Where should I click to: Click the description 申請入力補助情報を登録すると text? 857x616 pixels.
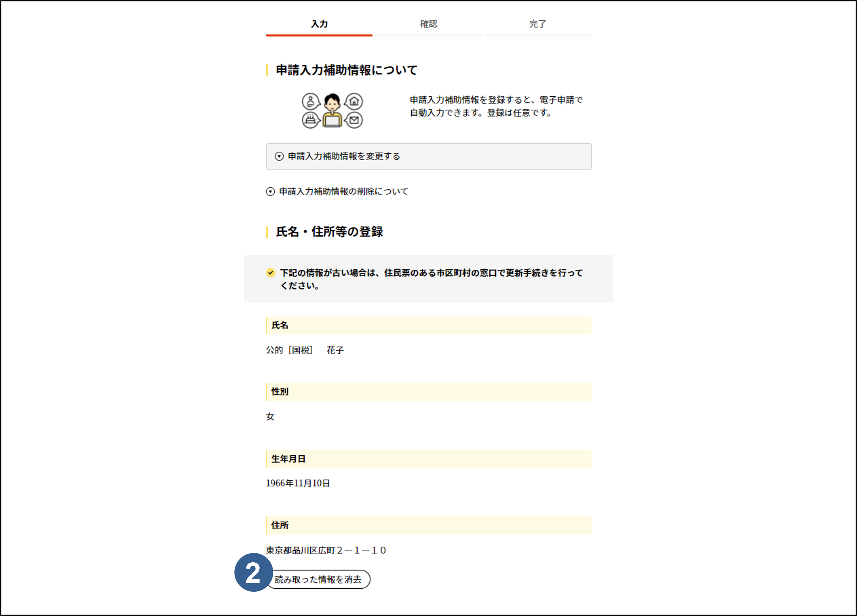coord(496,106)
